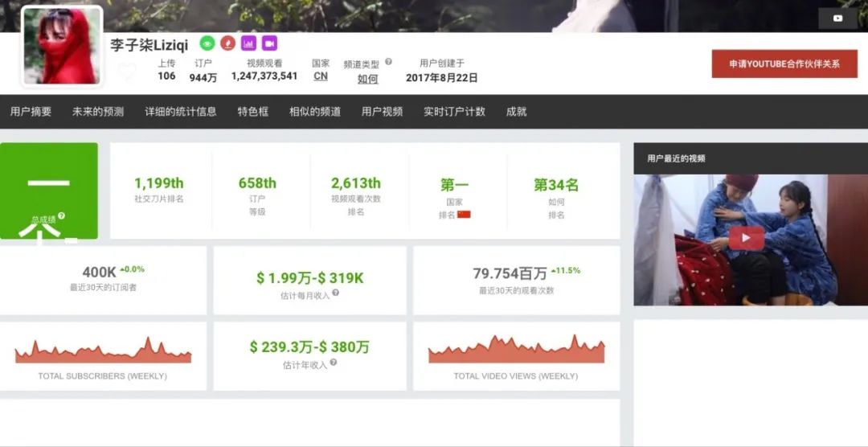Open the 实时订户计数 tab
The height and width of the screenshot is (447, 868).
[454, 111]
